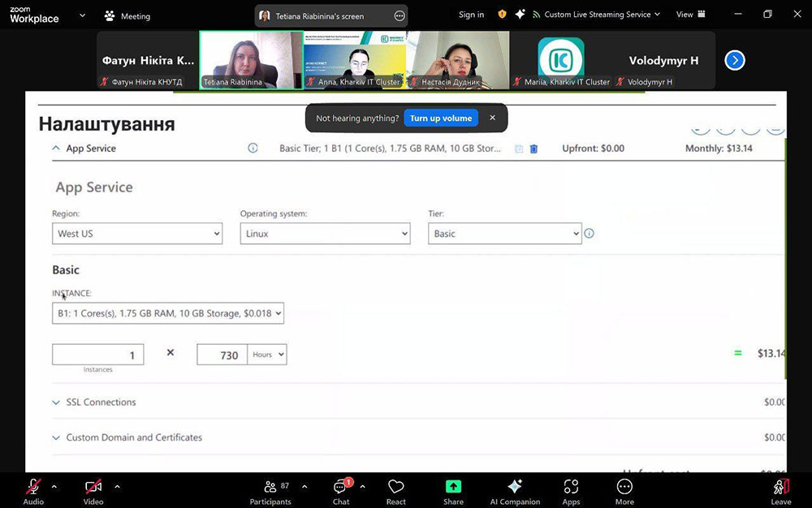
Task: Collapse the App Service section chevron
Action: coord(56,148)
